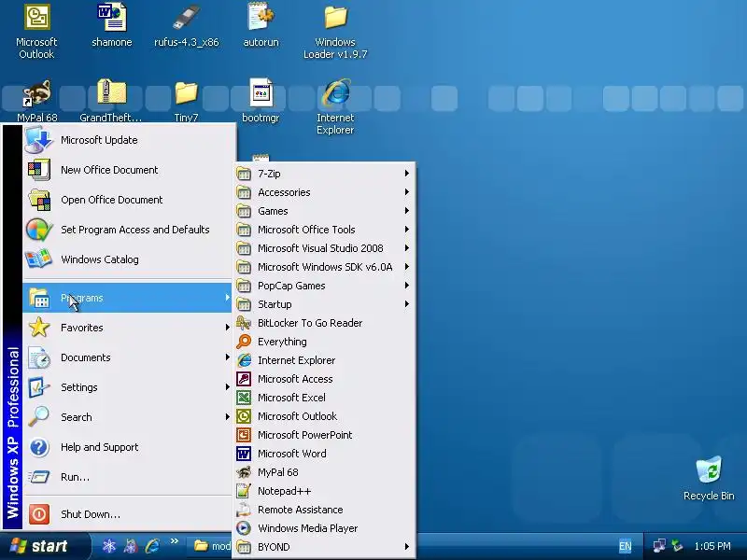
Task: Click Microsoft Excel icon in Programs
Action: 244,398
